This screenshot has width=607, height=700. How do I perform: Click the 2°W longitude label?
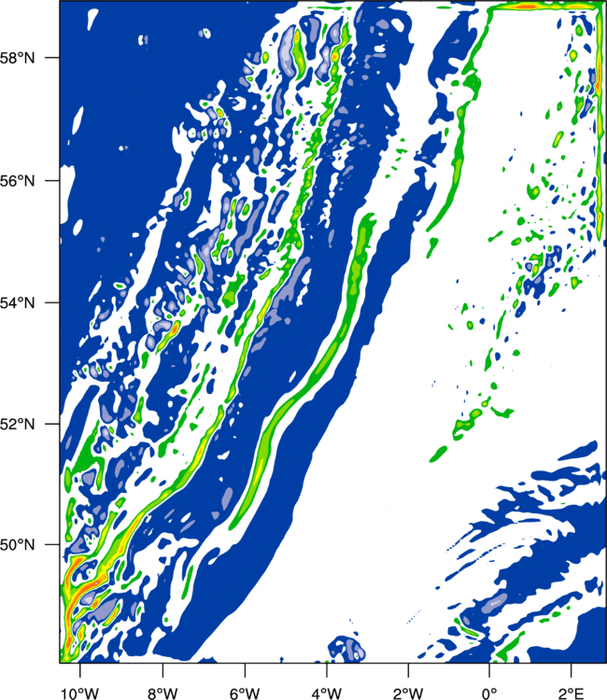click(408, 693)
